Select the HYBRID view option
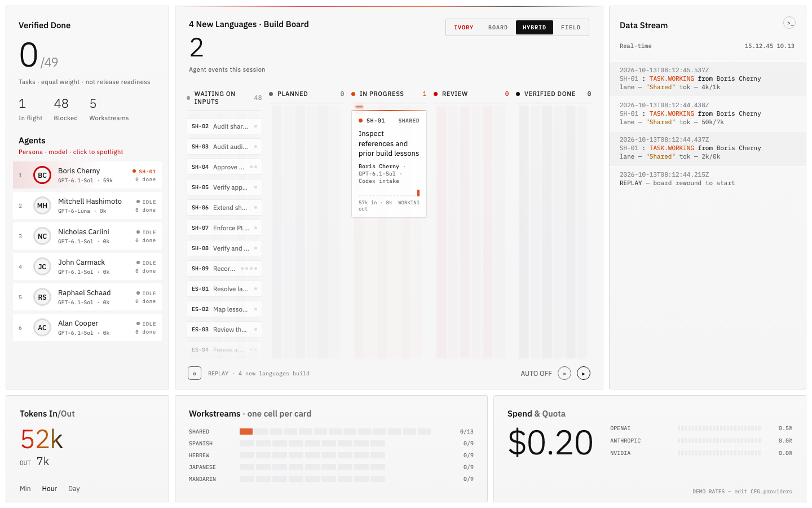Screen dimensions: 812x508 click(534, 27)
